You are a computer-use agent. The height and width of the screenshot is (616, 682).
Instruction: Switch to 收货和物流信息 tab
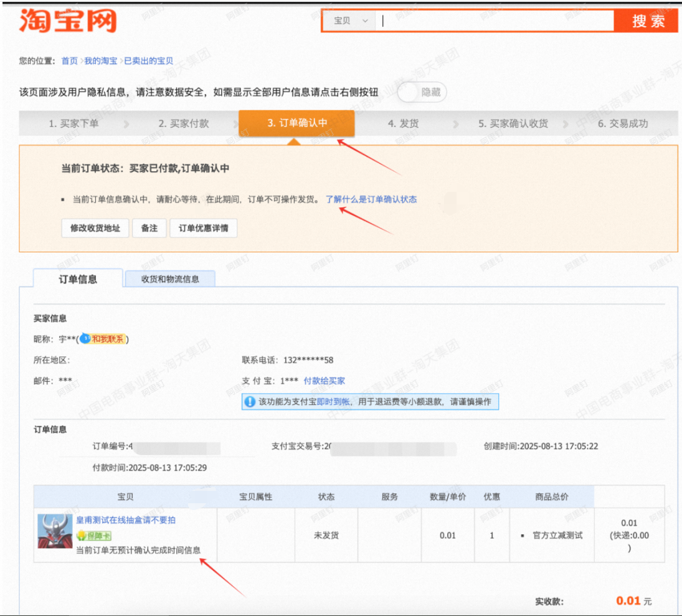(x=170, y=279)
